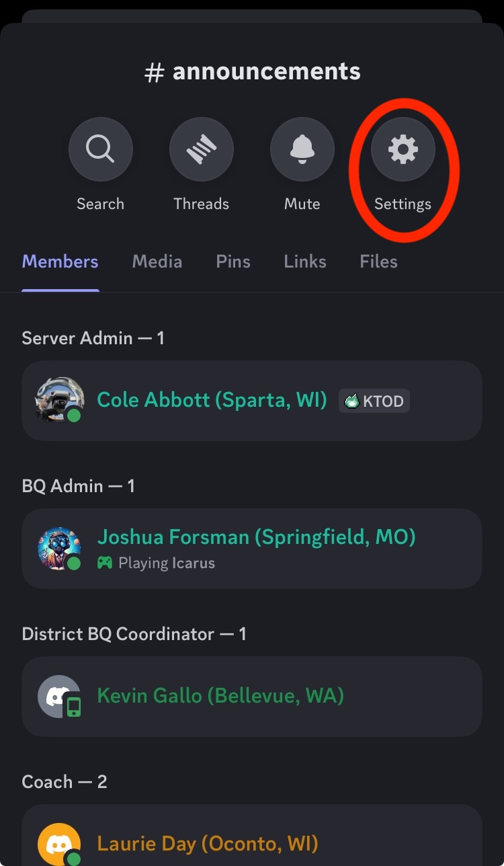
Task: Open channel Search magnifier icon
Action: point(100,149)
